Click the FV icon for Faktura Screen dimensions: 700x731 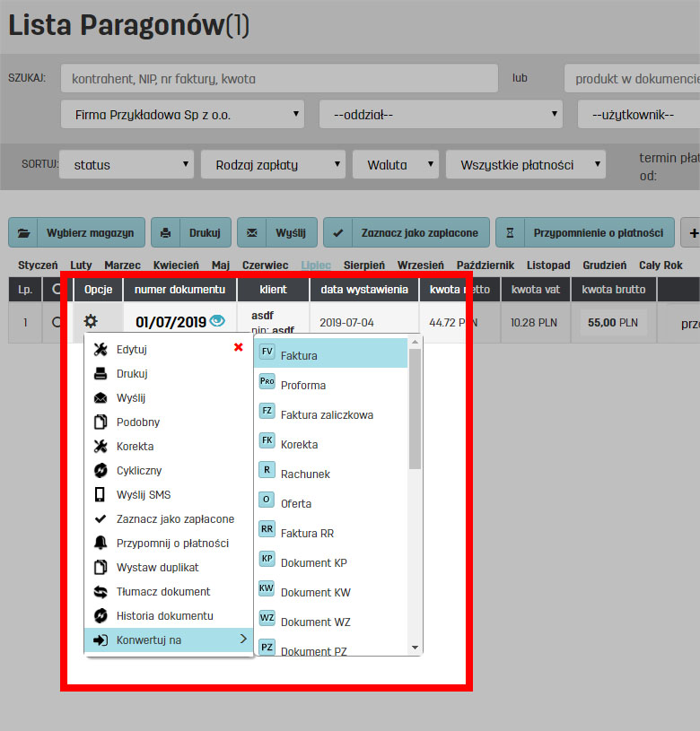click(267, 352)
